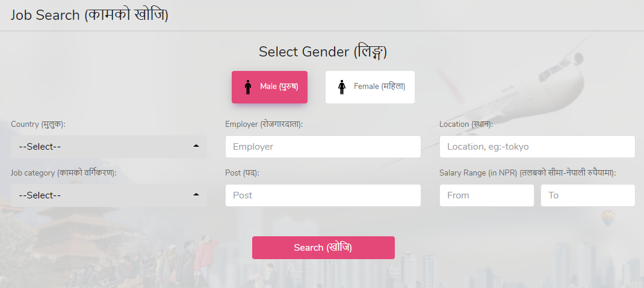
Task: Click the female figure icon
Action: [x=342, y=87]
